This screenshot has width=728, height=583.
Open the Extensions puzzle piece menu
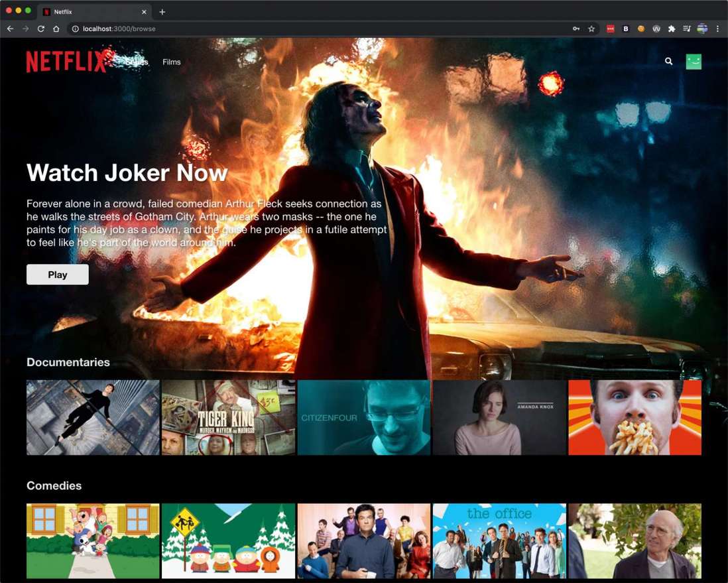[672, 29]
